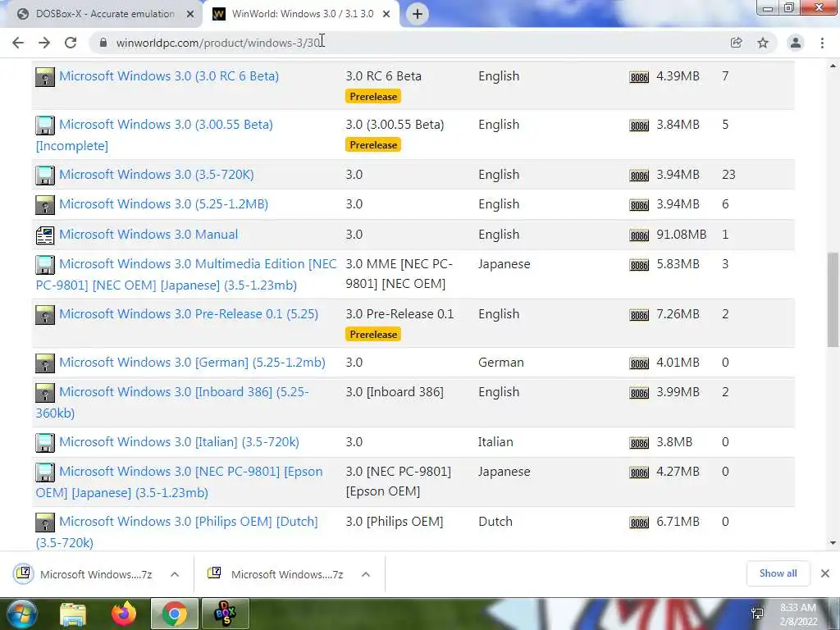Bookmark this page with the star icon
Screen dimensions: 840x630
coord(763,43)
